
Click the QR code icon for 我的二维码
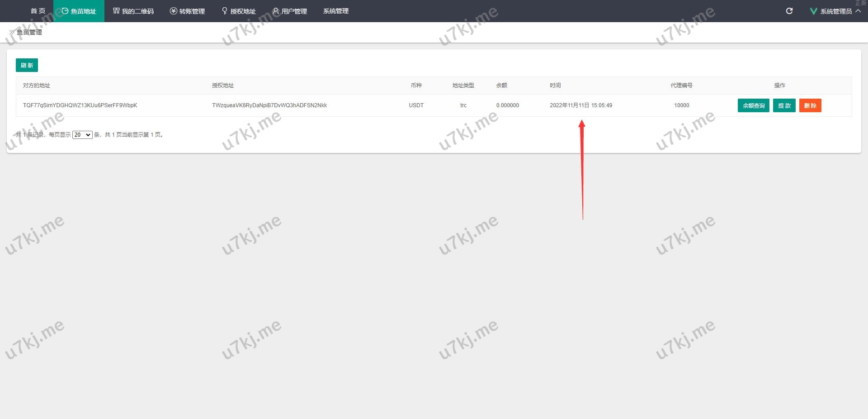click(x=116, y=11)
